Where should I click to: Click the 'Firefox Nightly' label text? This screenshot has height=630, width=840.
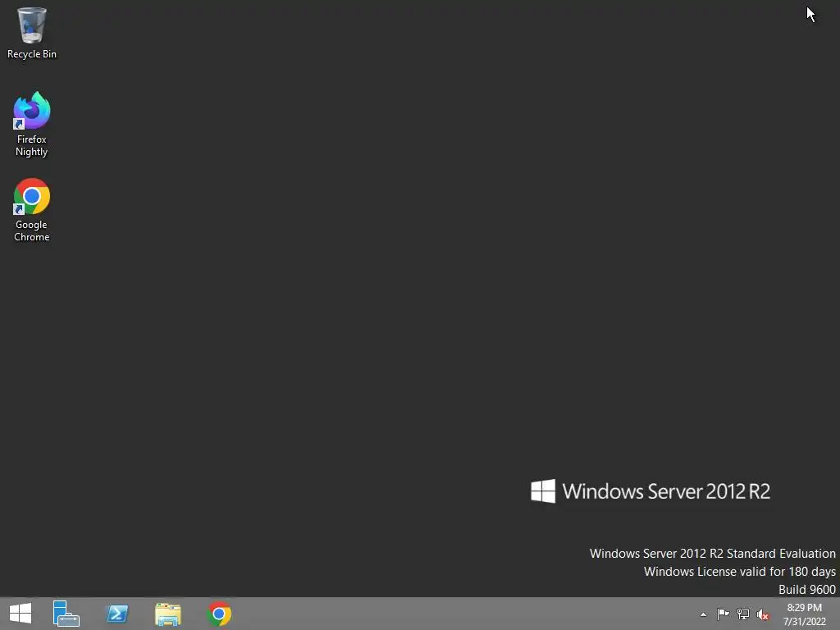point(32,145)
